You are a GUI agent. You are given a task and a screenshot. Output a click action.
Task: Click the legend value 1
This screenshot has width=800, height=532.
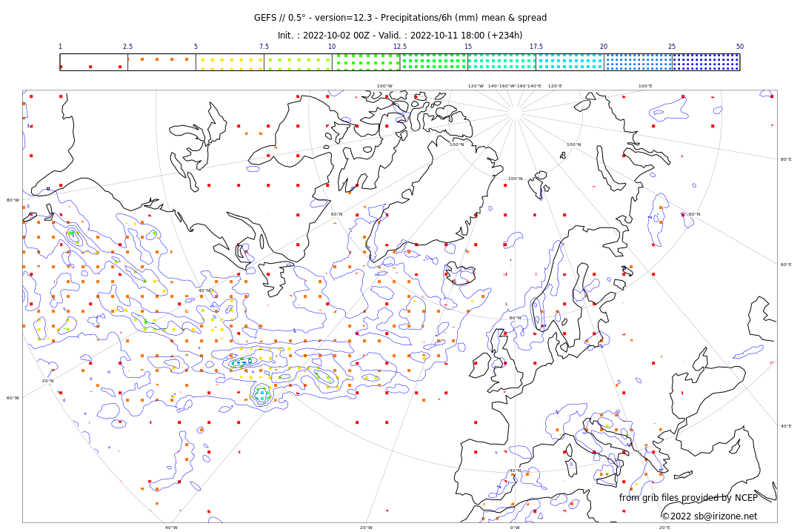tap(60, 47)
